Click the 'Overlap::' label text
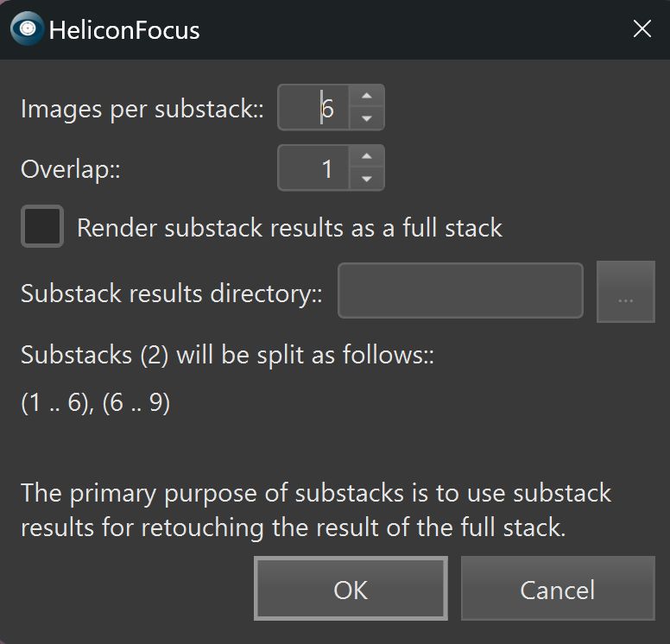This screenshot has width=670, height=644. (x=70, y=168)
